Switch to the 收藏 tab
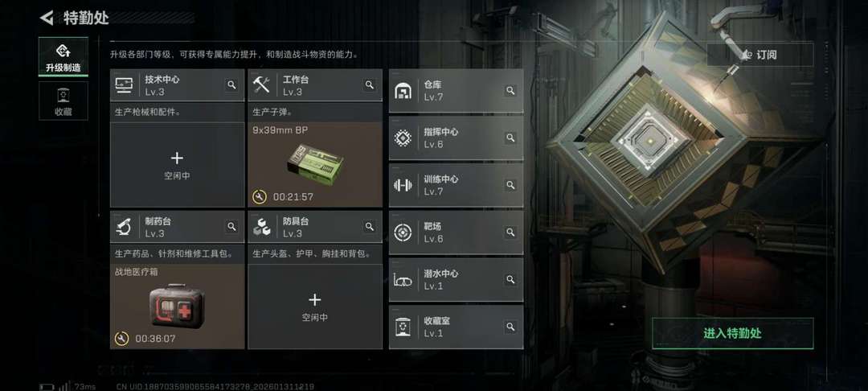 [63, 101]
